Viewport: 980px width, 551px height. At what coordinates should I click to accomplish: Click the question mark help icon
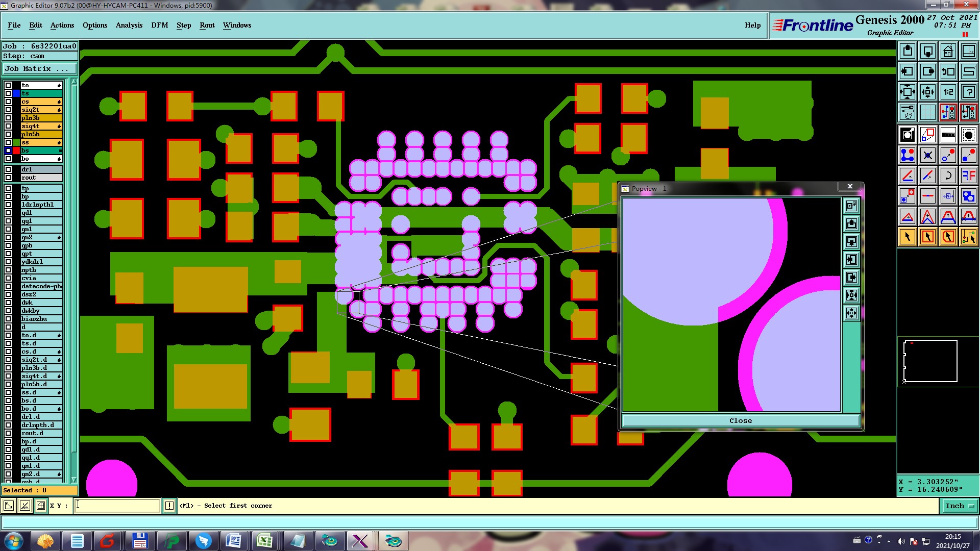coord(969,92)
